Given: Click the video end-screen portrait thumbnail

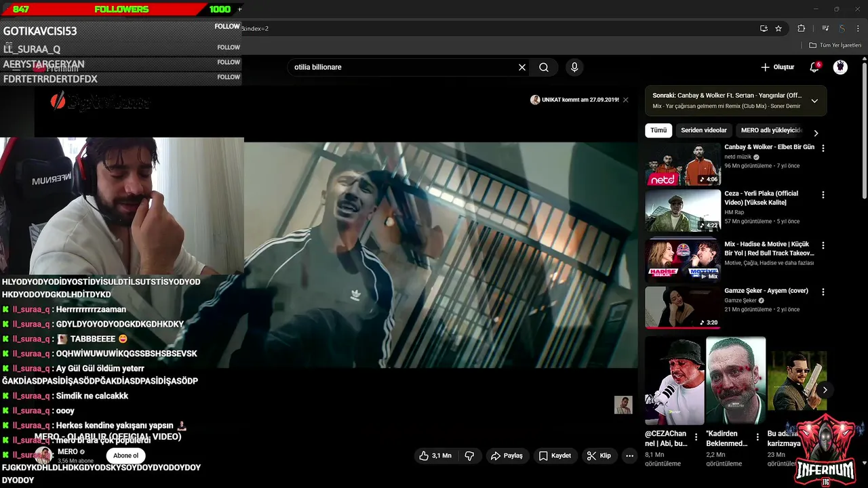Looking at the screenshot, I should click(623, 405).
